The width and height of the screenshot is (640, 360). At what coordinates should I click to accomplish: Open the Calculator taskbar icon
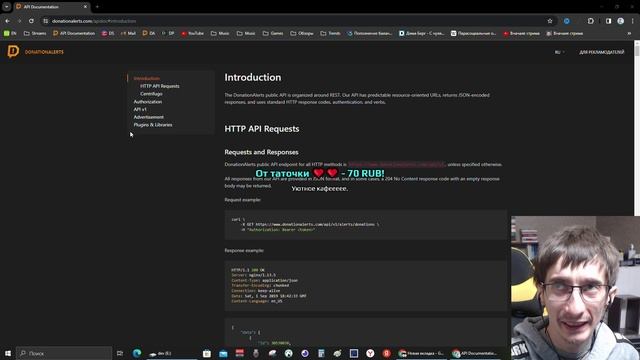[x=321, y=353]
